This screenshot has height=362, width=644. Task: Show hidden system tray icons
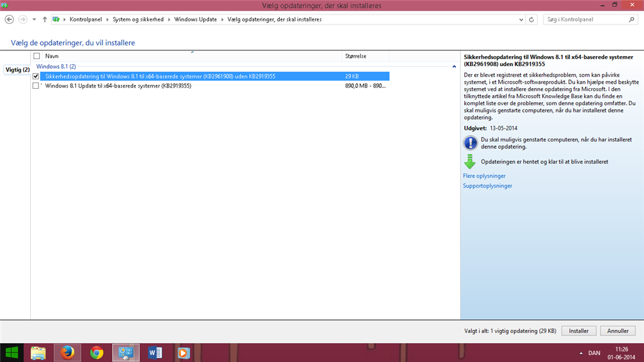[580, 353]
